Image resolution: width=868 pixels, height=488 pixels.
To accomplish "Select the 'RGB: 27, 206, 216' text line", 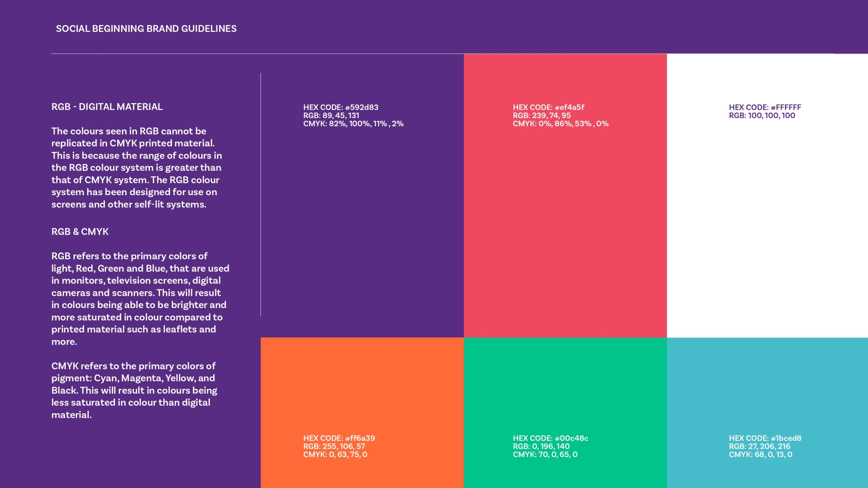I will pyautogui.click(x=759, y=446).
